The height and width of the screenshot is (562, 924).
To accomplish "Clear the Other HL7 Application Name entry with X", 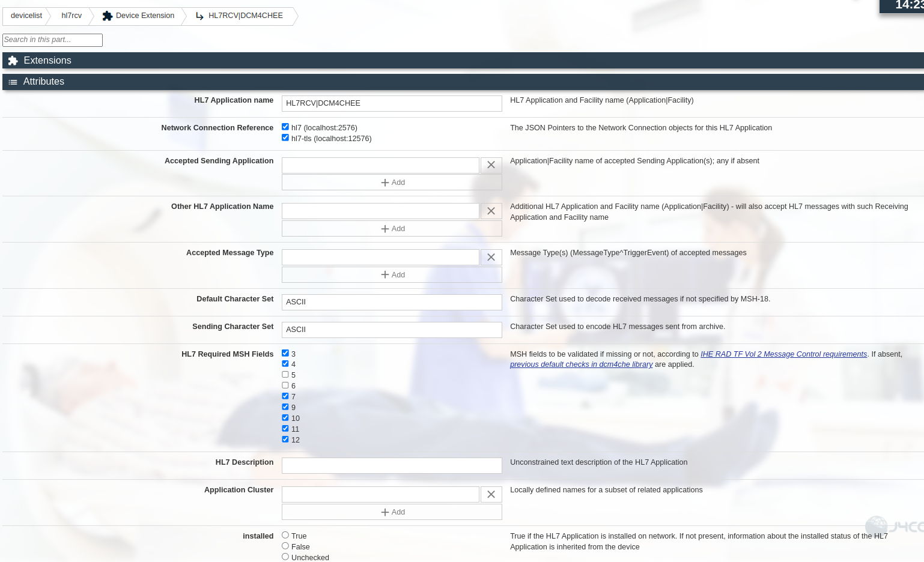I will [x=491, y=211].
